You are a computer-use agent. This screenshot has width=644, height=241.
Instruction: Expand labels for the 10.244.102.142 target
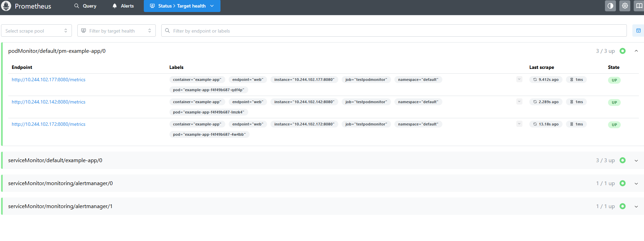(519, 102)
